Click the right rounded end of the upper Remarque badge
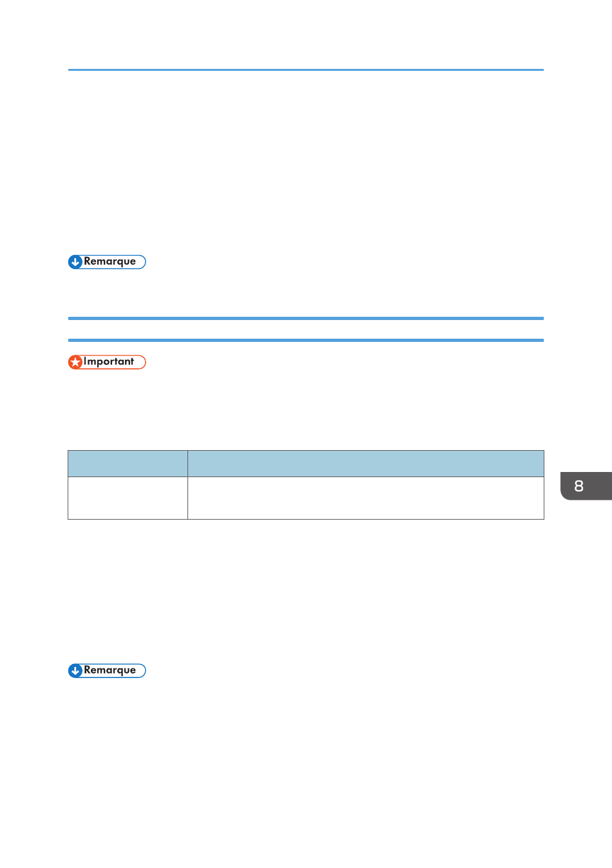612x868 pixels. (x=141, y=262)
